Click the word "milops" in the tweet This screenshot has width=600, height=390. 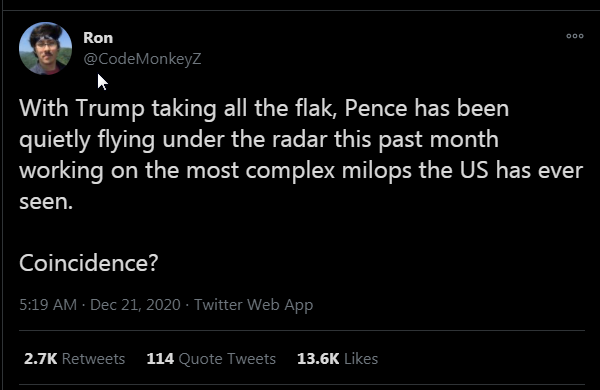click(377, 171)
